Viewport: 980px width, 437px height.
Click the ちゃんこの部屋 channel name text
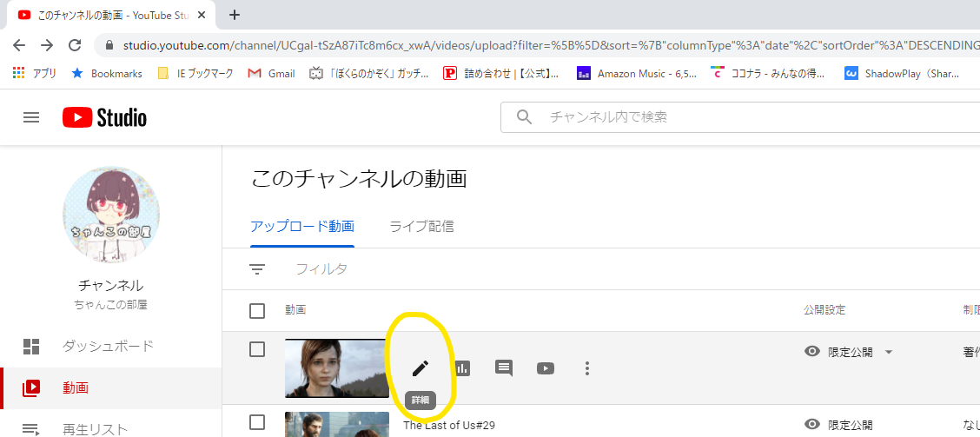[x=111, y=305]
